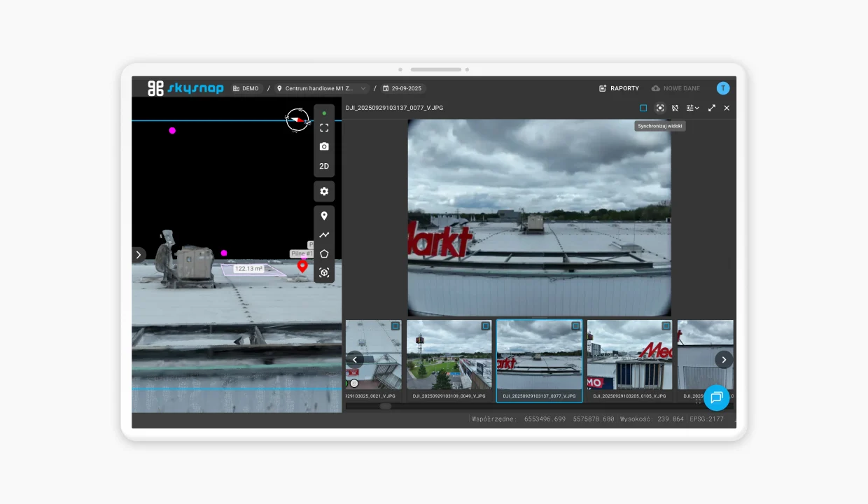The image size is (868, 504).
Task: Click the large photo preview image
Action: [539, 218]
